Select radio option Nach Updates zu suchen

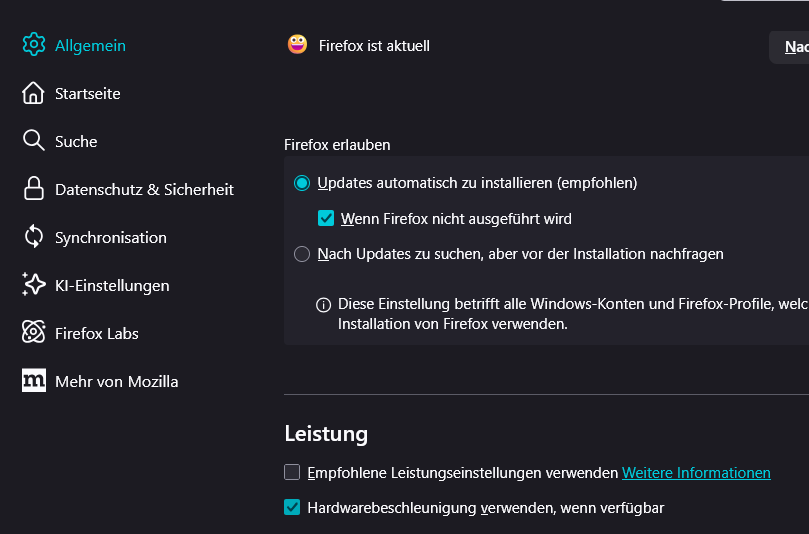[x=302, y=254]
